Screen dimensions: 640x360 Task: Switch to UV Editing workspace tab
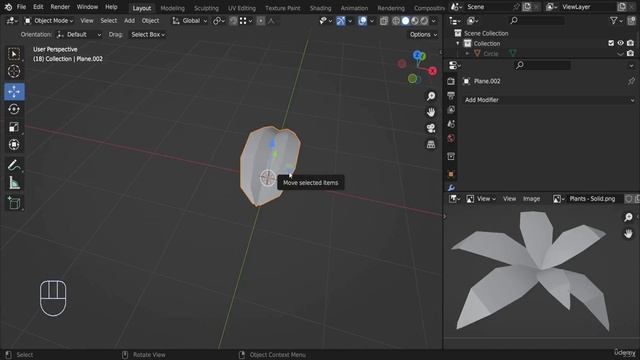click(x=242, y=8)
